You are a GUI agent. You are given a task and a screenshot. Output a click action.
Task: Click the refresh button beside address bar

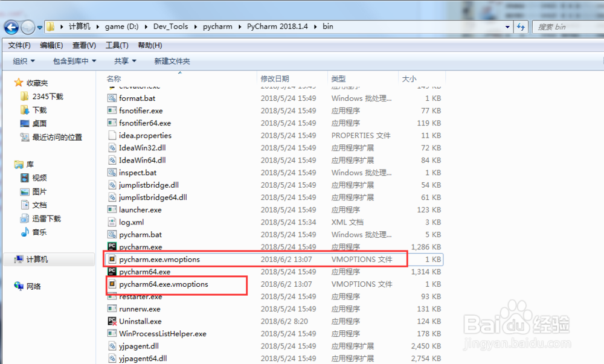[x=521, y=27]
